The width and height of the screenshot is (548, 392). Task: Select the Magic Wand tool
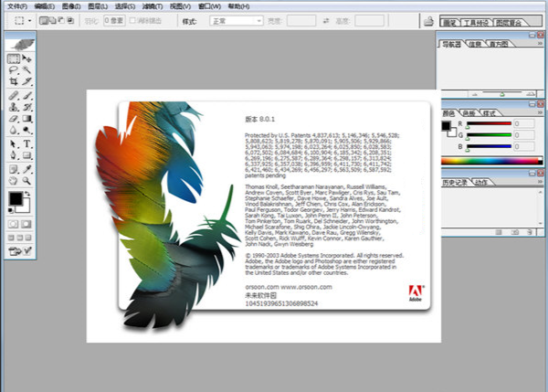pyautogui.click(x=26, y=70)
